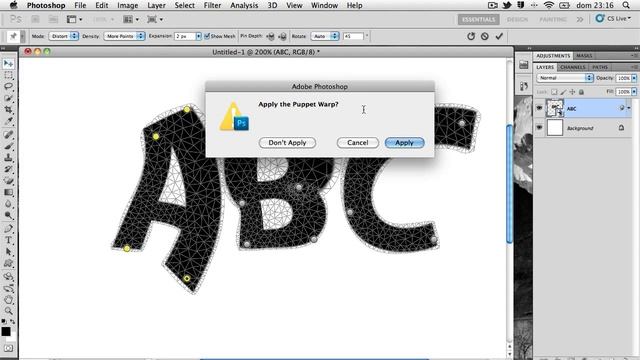
Task: Click Remove All Pins reset icon
Action: 471,36
